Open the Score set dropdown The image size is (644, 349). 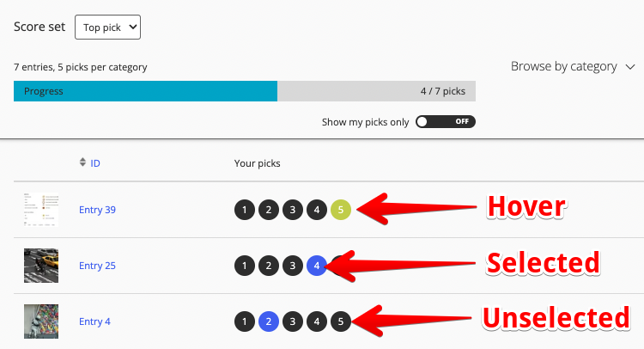[x=107, y=28]
